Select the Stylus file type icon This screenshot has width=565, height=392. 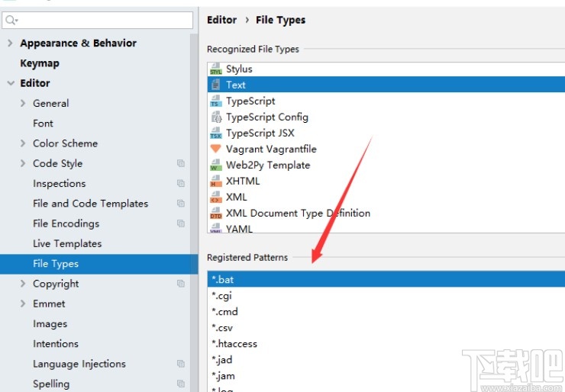click(215, 69)
